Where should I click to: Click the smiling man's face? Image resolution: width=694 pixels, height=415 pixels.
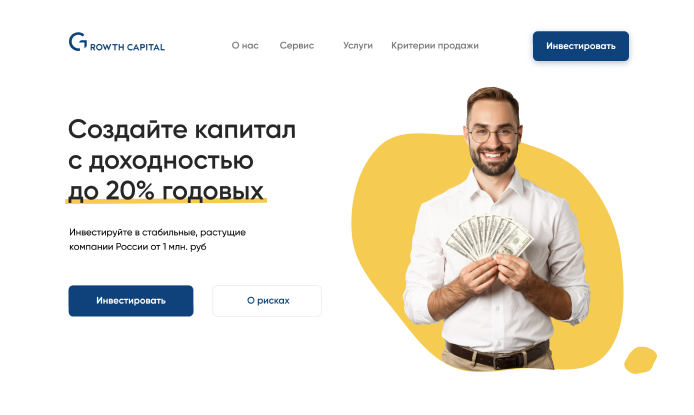pos(493,137)
